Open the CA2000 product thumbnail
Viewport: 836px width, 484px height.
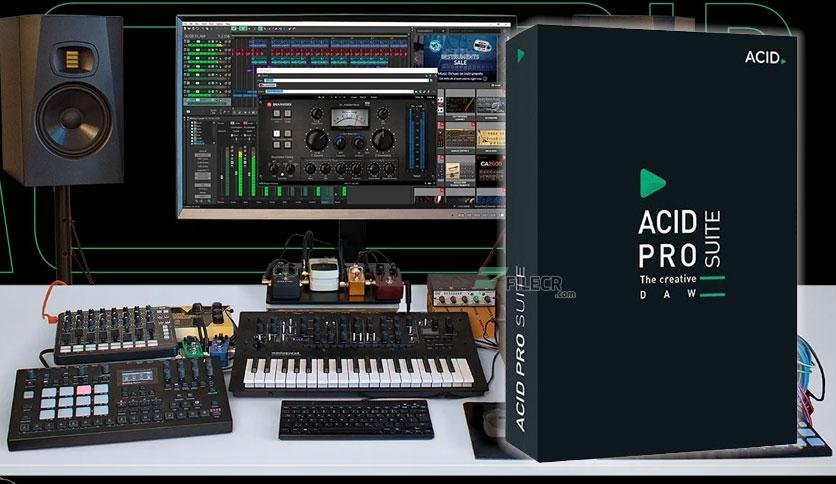tap(491, 171)
